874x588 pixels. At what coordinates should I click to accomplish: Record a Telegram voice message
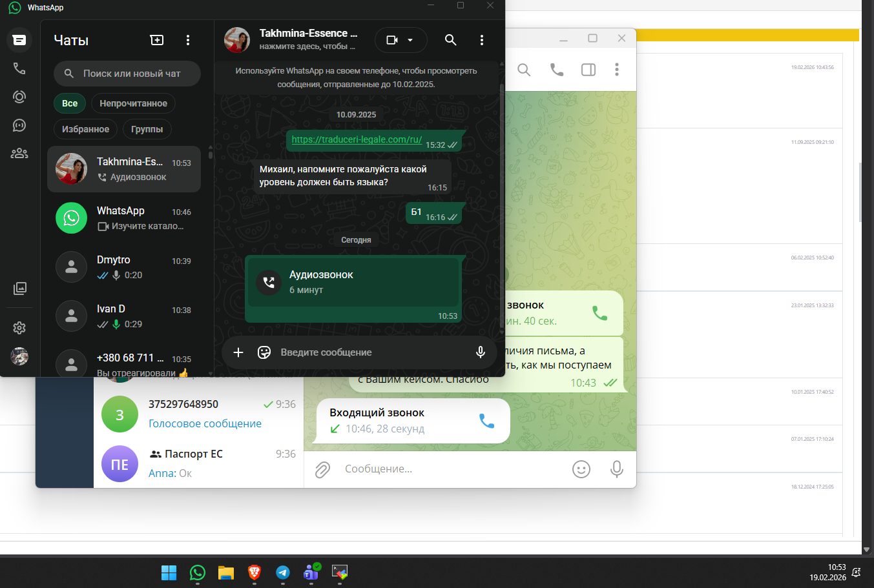(x=617, y=469)
